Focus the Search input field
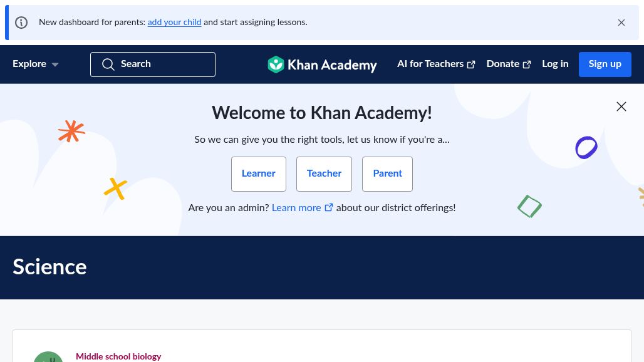The height and width of the screenshot is (362, 644). point(153,65)
